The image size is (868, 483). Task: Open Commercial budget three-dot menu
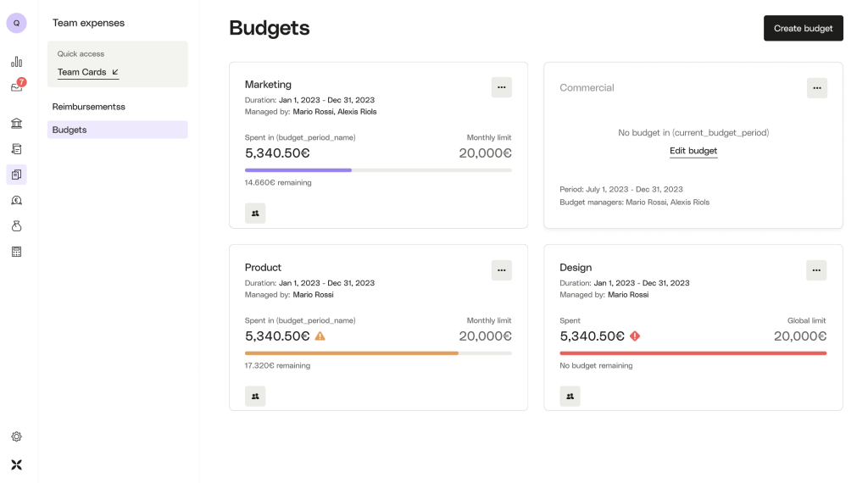tap(816, 87)
